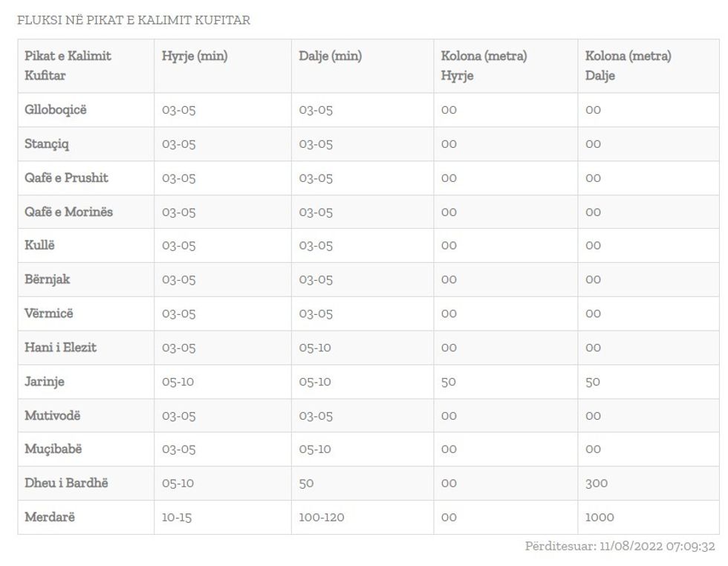This screenshot has width=728, height=566.
Task: Click the 'Fluksi në pikat e kalimit kufitar' title
Action: 134,21
